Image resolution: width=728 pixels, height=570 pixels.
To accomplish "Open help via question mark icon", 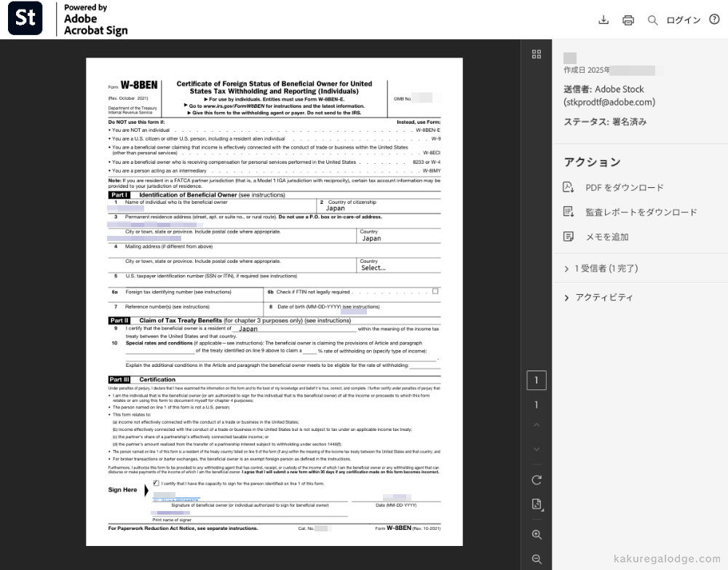I will tap(714, 20).
